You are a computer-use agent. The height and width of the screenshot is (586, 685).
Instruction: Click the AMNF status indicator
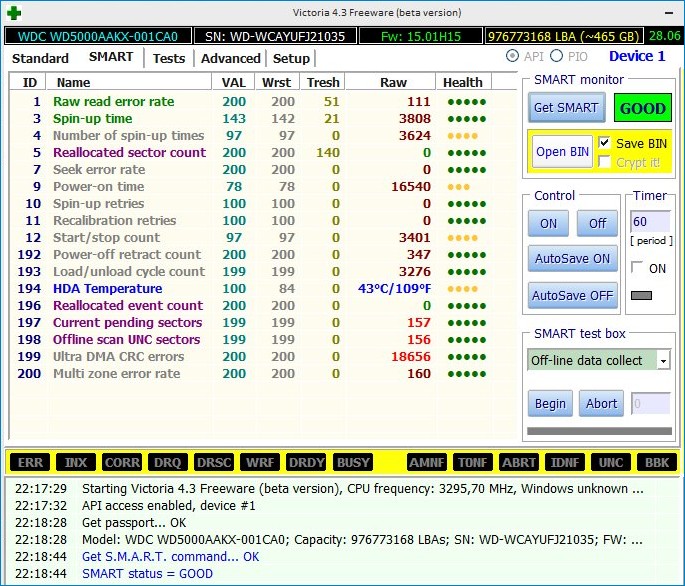tap(426, 462)
